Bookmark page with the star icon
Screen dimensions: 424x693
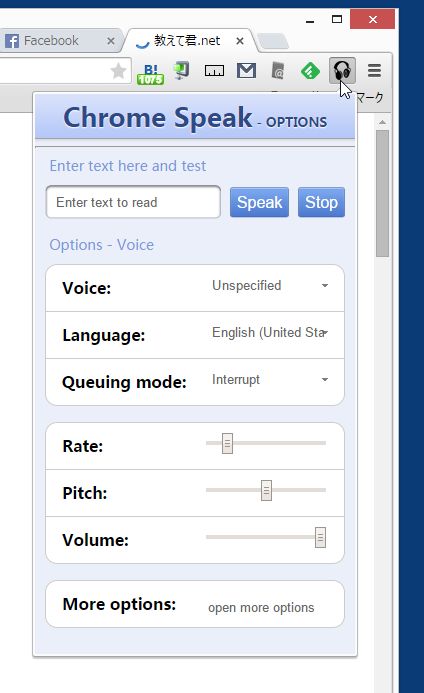pyautogui.click(x=118, y=71)
